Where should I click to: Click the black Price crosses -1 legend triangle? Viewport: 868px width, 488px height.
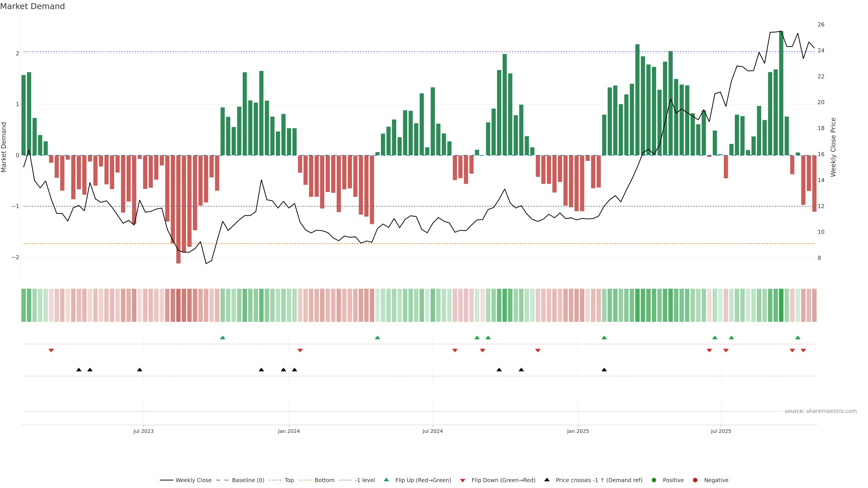[x=547, y=480]
